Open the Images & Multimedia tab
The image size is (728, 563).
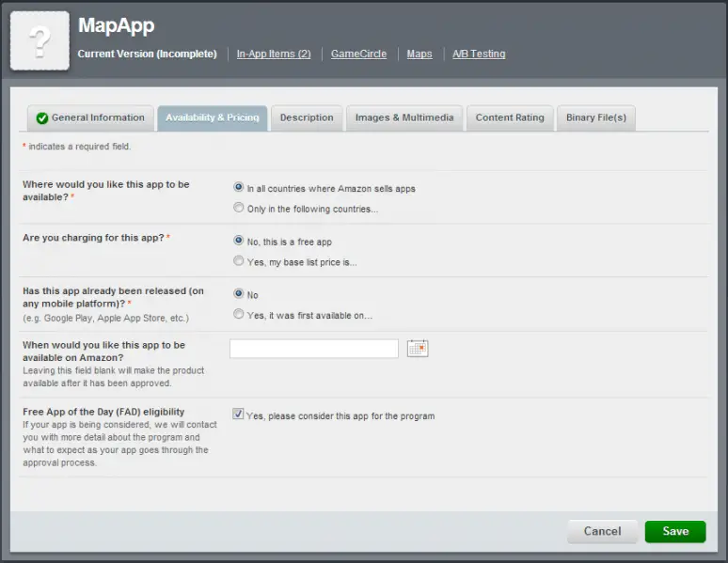tap(404, 117)
